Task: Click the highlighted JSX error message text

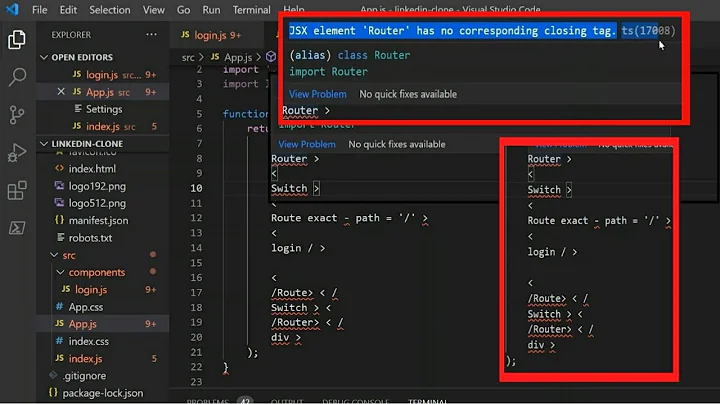Action: (x=452, y=31)
